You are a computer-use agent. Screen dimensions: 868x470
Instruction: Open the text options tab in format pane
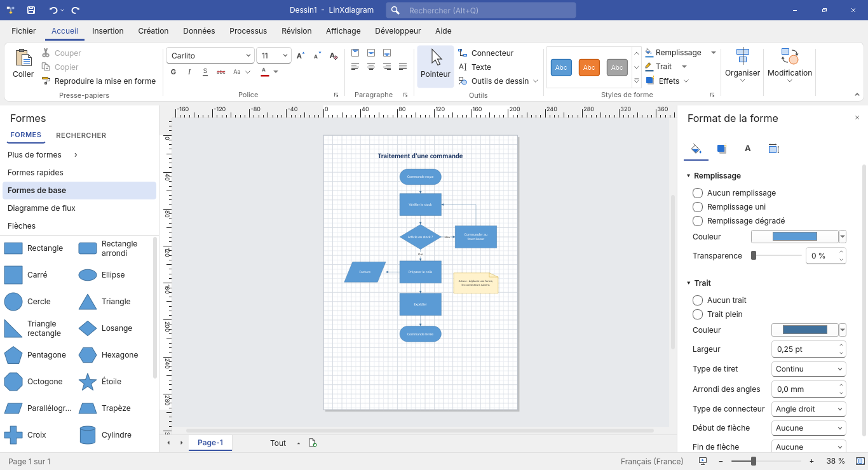[748, 149]
